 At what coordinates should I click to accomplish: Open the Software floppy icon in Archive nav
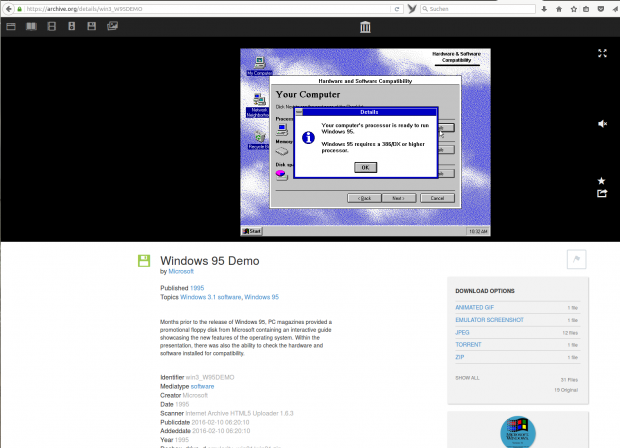[92, 26]
